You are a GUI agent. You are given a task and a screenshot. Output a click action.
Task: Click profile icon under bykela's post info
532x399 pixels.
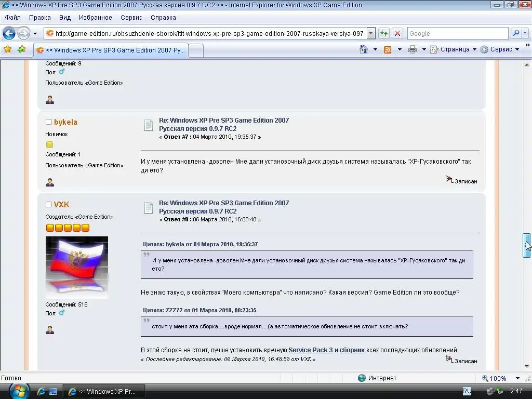point(50,182)
